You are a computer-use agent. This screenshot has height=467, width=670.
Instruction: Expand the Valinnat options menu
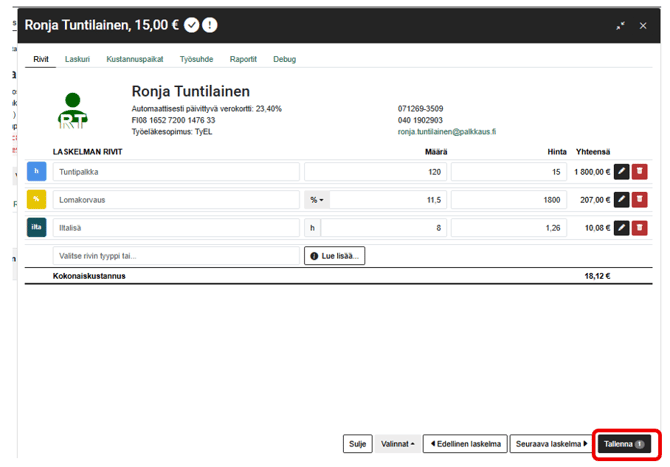click(397, 444)
